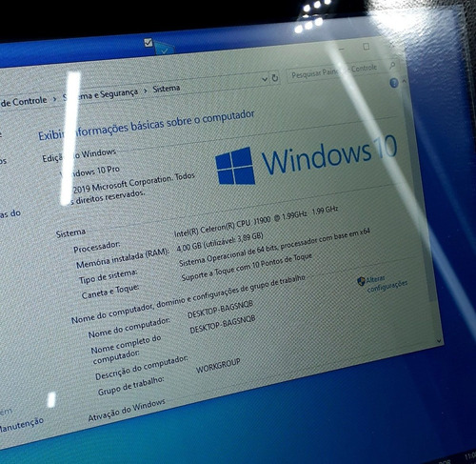
Task: Minimize the Sistema window
Action: point(341,50)
